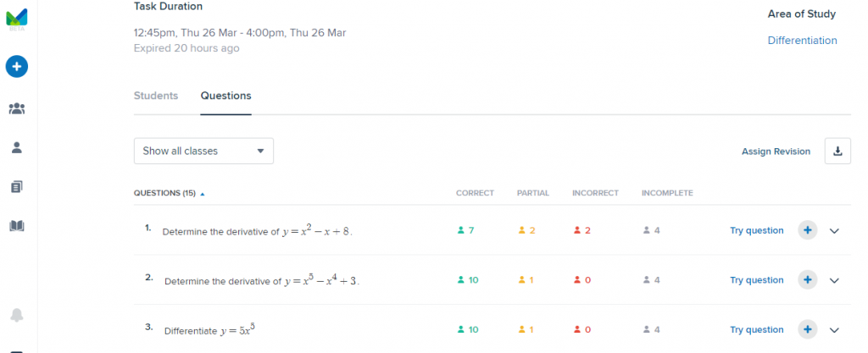
Task: Click Assign Revision
Action: coord(776,152)
